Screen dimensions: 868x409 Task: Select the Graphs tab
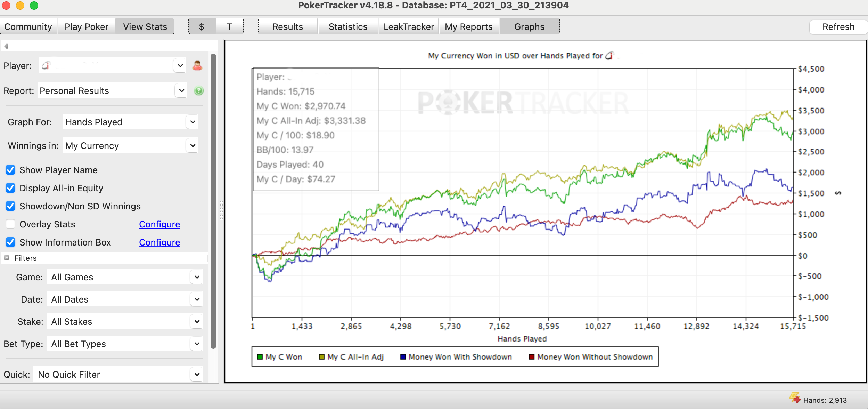click(x=530, y=27)
